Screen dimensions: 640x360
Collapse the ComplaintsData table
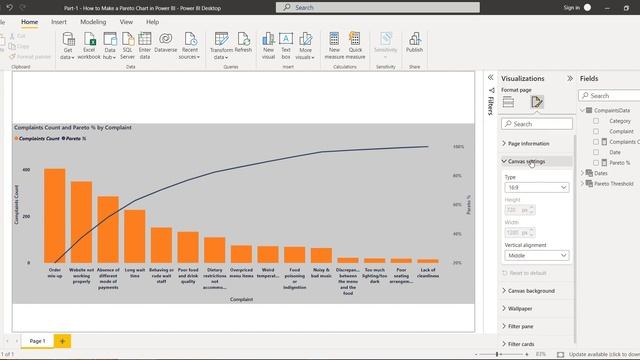[582, 110]
